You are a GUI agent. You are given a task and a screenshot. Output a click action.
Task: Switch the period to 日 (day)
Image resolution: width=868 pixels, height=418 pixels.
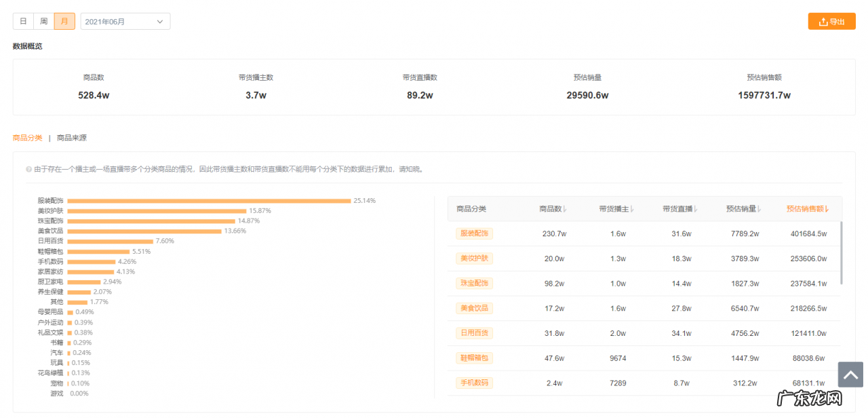[x=23, y=22]
